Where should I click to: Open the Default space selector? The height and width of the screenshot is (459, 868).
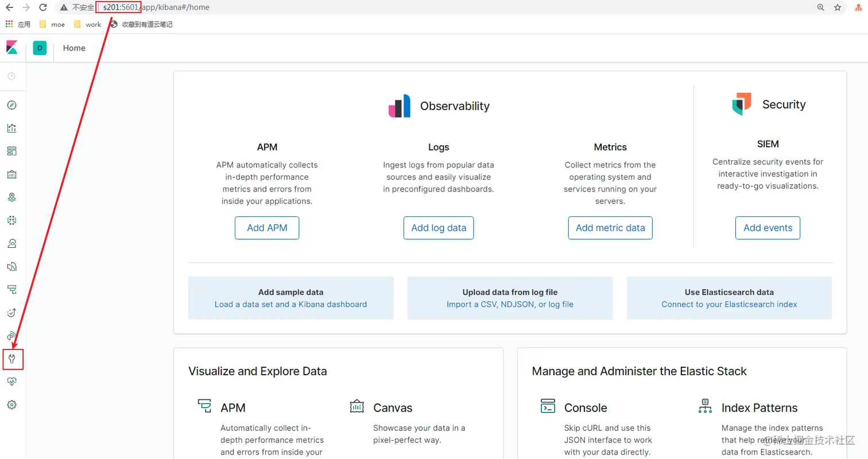point(40,48)
